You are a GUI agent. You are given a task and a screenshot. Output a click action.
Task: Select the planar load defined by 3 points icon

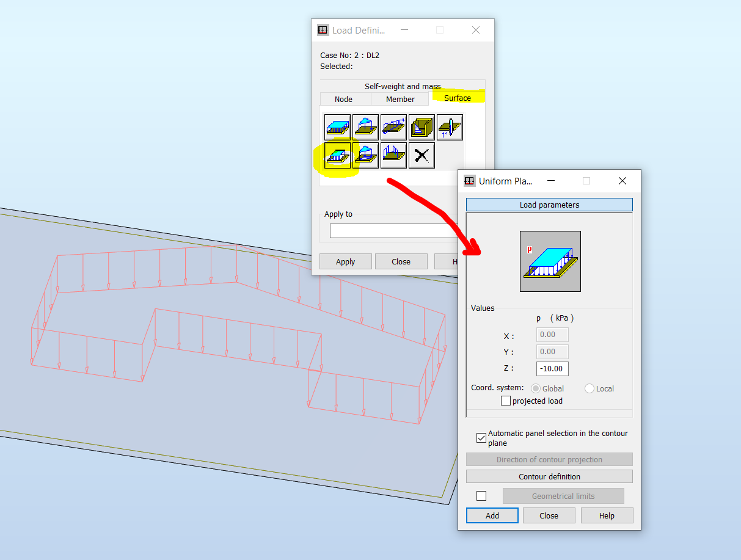tap(365, 126)
